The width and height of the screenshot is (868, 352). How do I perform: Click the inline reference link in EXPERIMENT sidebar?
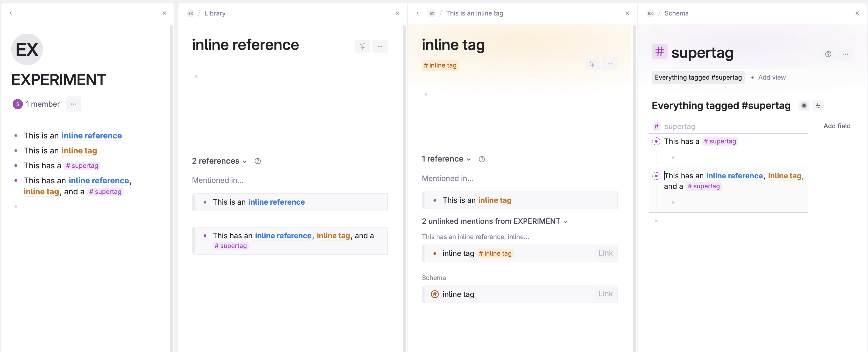coord(91,135)
